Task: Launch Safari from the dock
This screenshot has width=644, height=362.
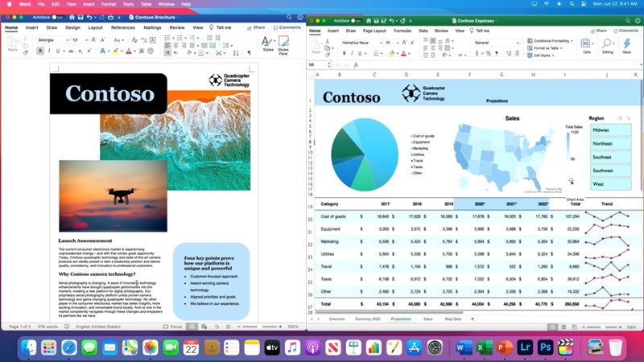Action: 69,348
